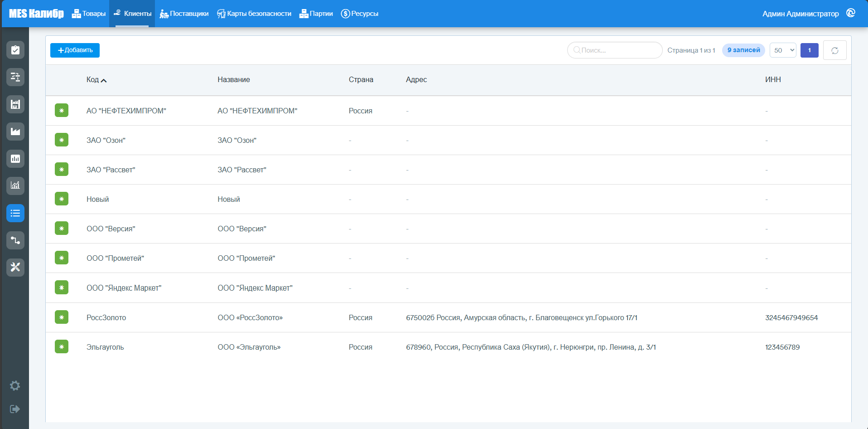This screenshot has width=868, height=429.
Task: Focus the Поиск search field
Action: pos(615,50)
